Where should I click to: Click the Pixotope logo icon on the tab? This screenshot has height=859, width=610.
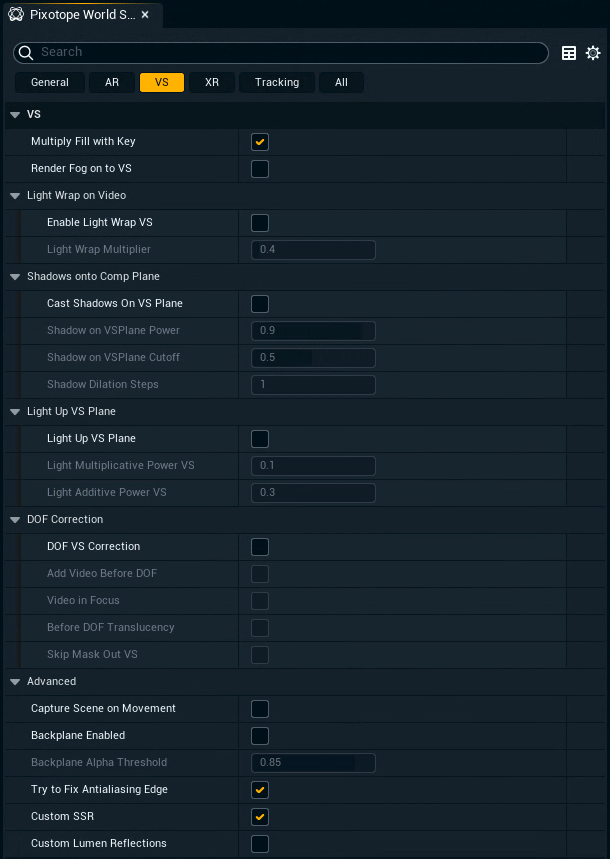15,14
